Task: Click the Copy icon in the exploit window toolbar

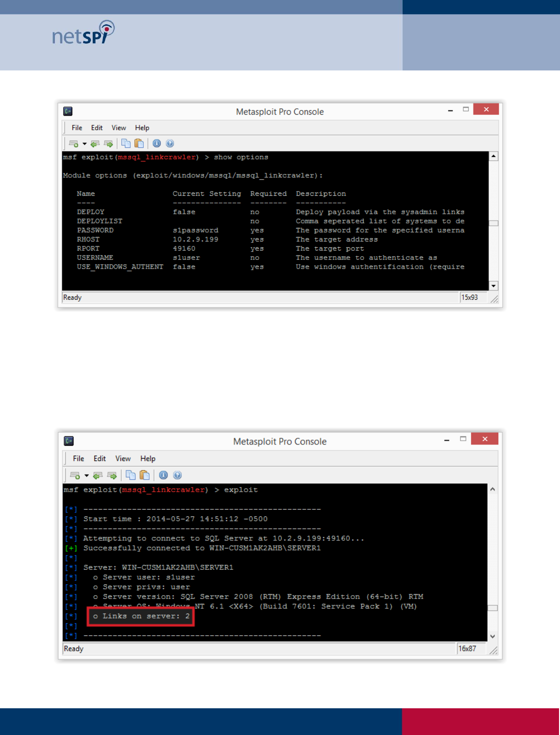Action: 131,475
